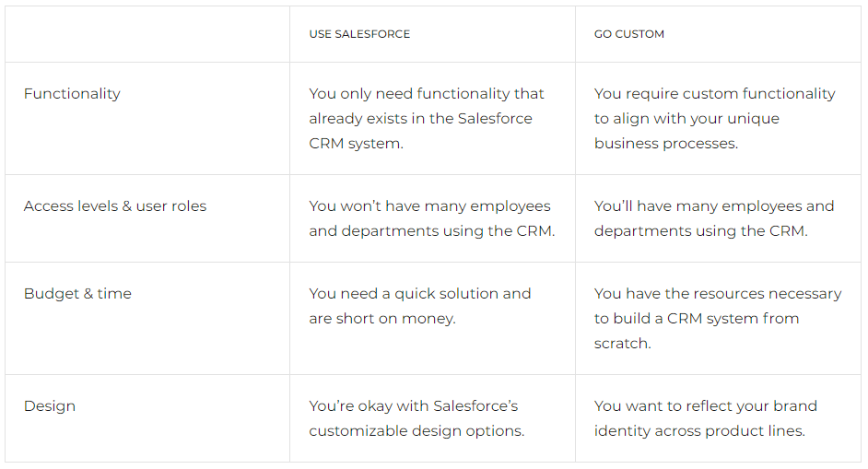Click the "quick solution and short on money" cell

click(x=432, y=319)
